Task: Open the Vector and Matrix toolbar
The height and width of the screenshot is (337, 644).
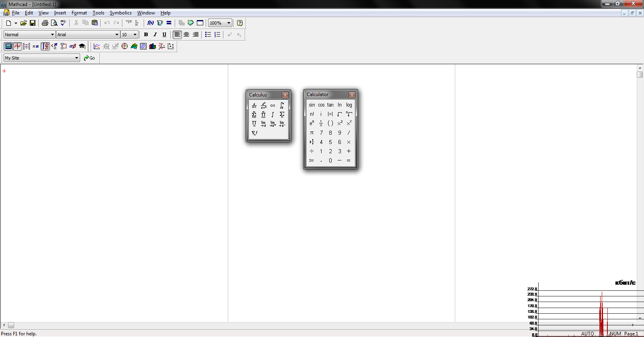Action: [27, 46]
